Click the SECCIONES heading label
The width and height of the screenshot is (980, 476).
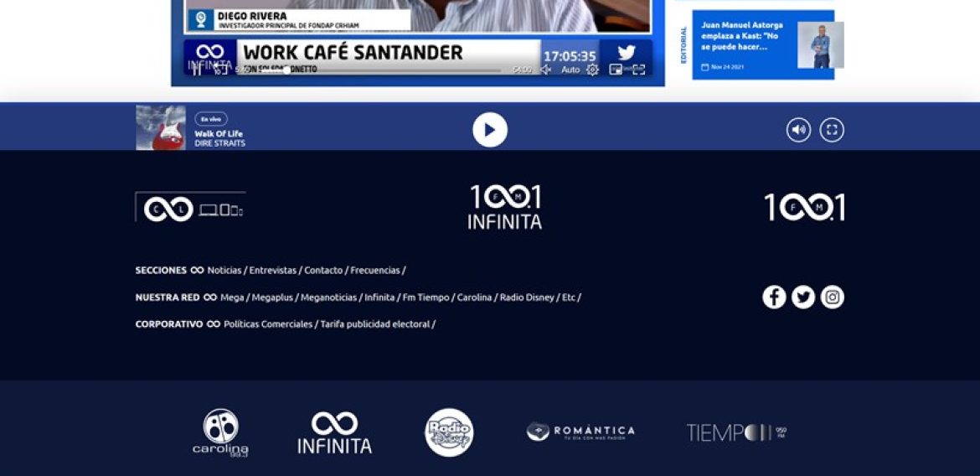point(161,270)
